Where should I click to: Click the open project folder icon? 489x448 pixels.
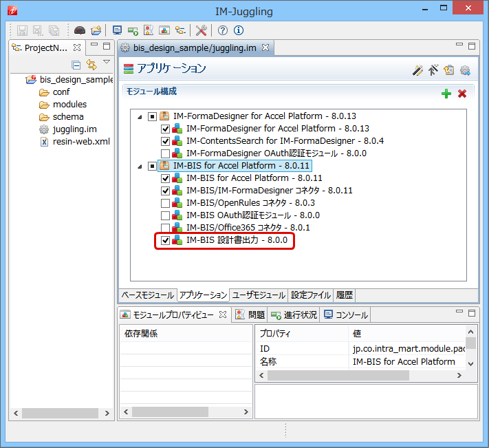[96, 30]
